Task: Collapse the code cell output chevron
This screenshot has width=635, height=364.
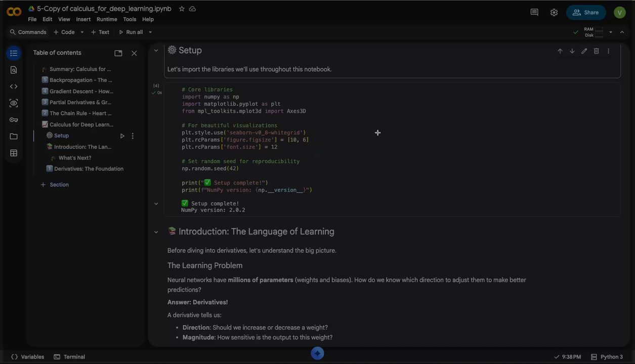Action: coord(156,204)
